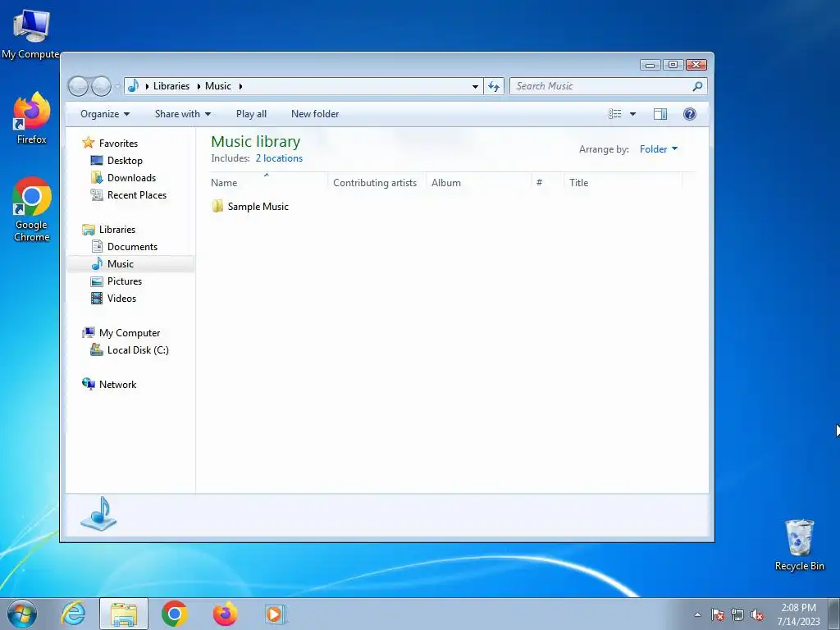Click the muted volume tray icon
Image resolution: width=840 pixels, height=630 pixels.
click(757, 614)
